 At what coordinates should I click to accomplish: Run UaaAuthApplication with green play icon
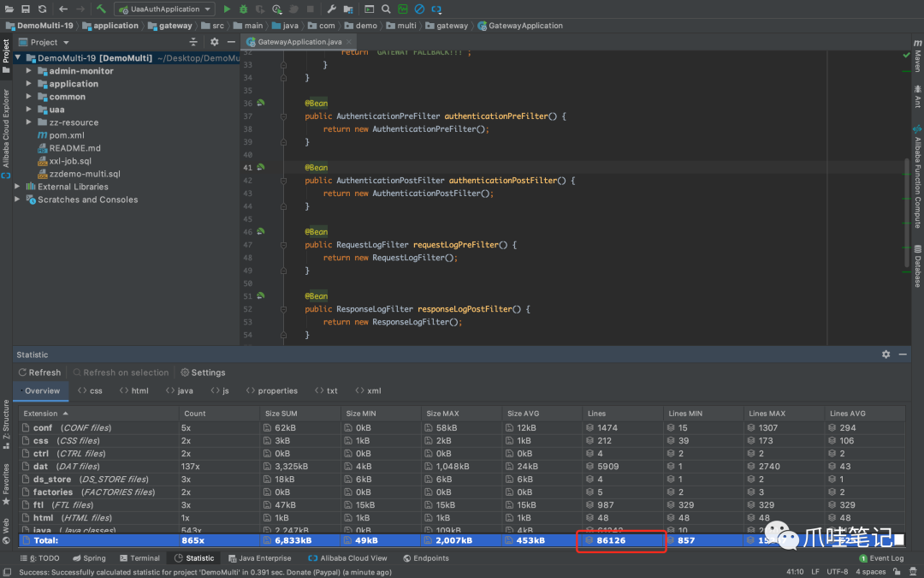point(227,9)
